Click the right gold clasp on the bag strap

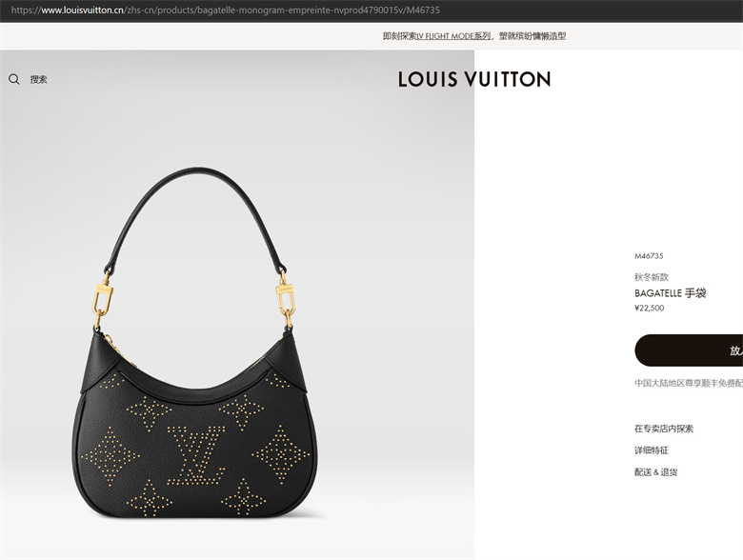(285, 297)
